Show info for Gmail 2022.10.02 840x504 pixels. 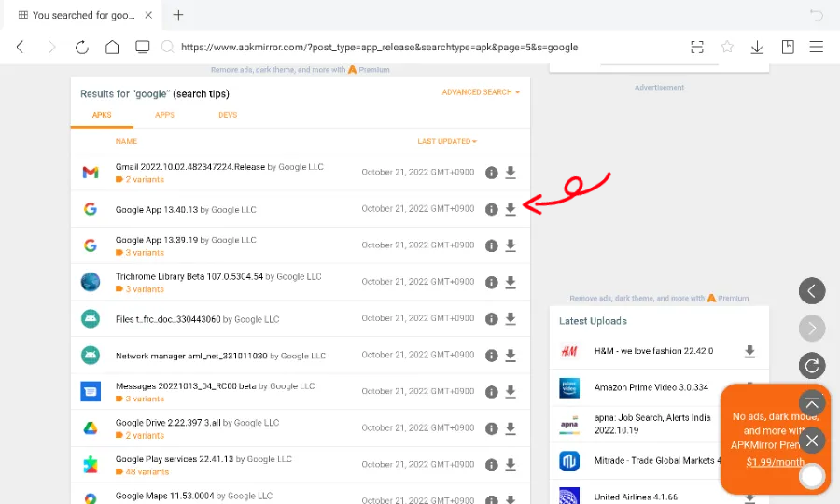pos(491,173)
